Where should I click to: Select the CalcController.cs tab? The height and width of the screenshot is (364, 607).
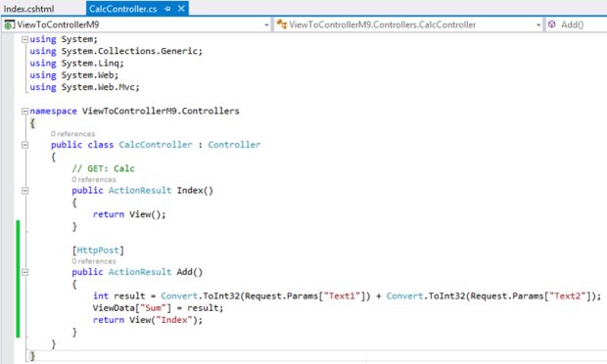tap(122, 9)
